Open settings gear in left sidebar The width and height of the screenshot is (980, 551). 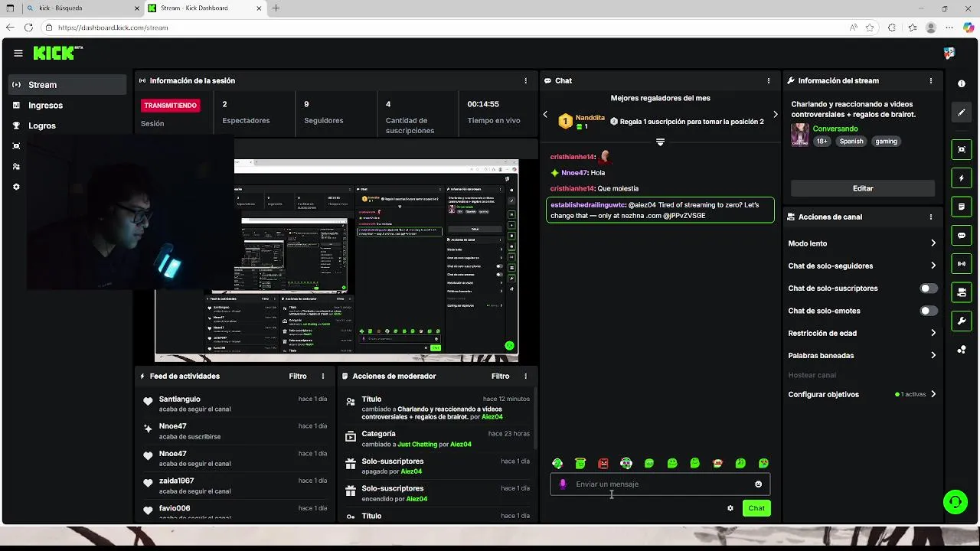pos(16,187)
